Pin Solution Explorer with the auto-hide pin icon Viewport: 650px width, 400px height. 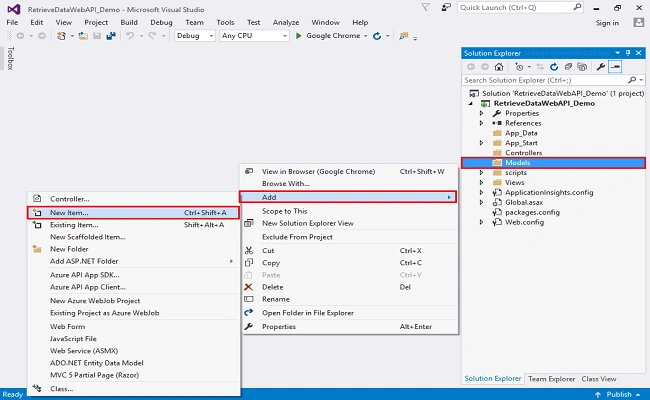point(628,53)
